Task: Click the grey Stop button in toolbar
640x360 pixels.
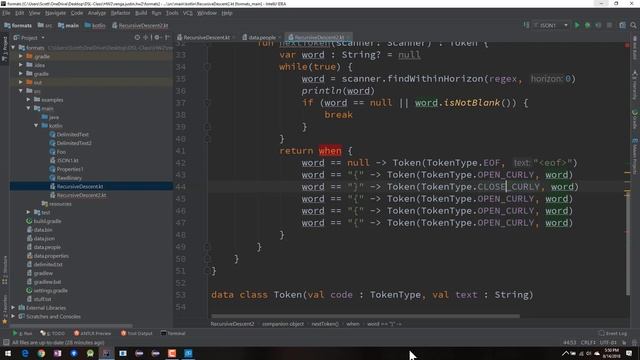Action: (609, 25)
